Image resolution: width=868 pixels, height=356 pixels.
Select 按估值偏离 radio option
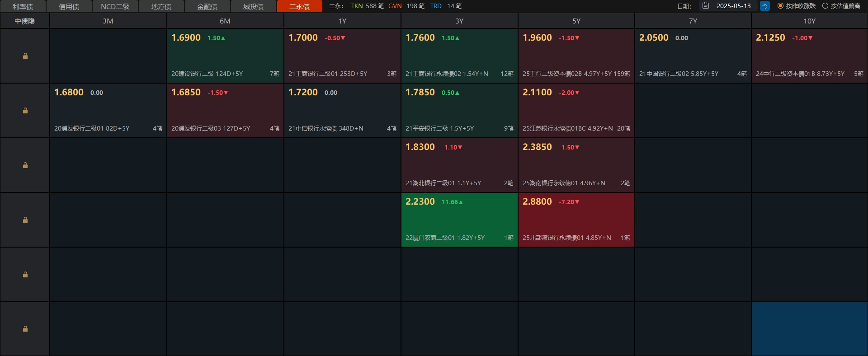point(841,6)
